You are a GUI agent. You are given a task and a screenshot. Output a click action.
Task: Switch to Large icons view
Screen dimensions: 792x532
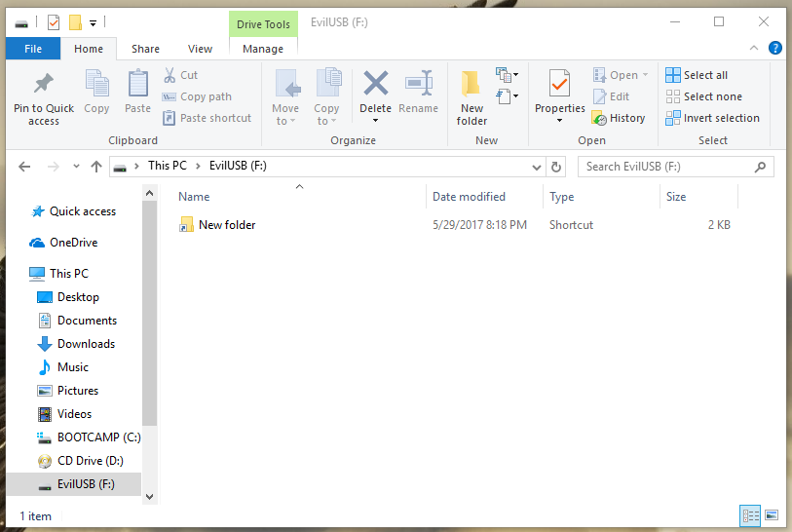coord(772,515)
